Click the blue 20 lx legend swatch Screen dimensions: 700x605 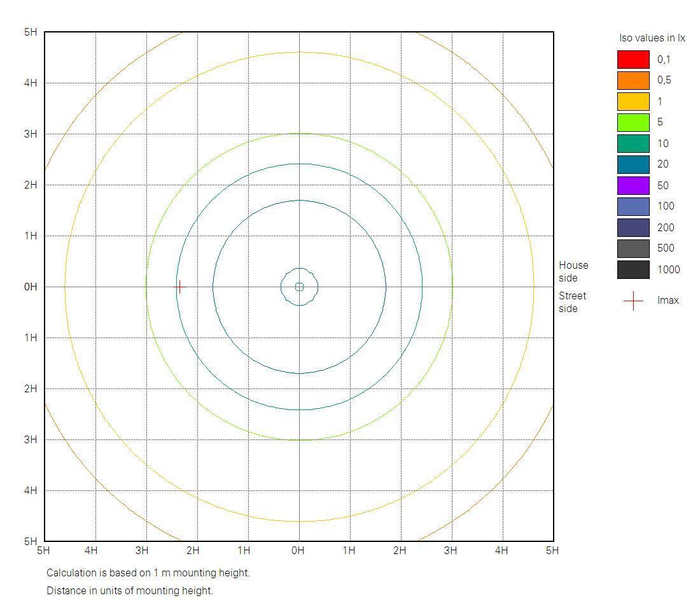pos(633,164)
